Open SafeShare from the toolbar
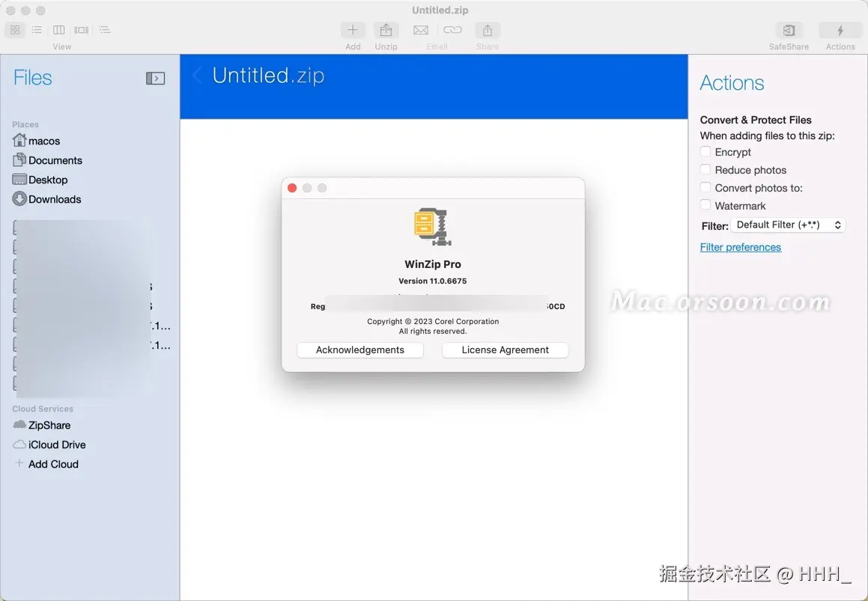The image size is (868, 601). click(x=789, y=31)
